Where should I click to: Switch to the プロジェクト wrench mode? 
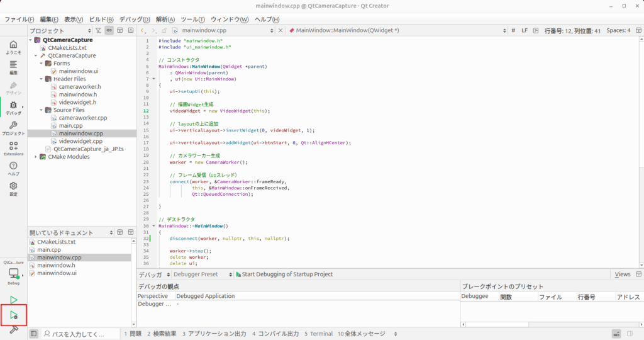click(x=13, y=128)
